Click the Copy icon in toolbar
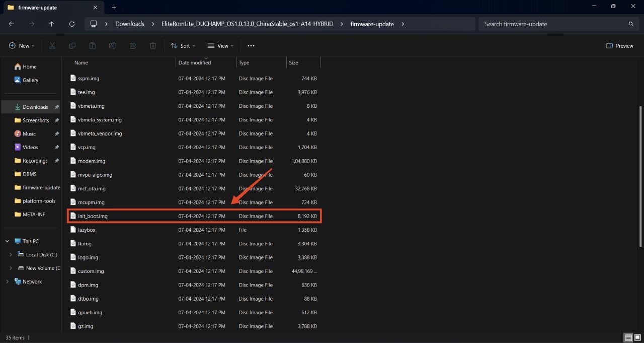This screenshot has height=343, width=644. (x=72, y=46)
